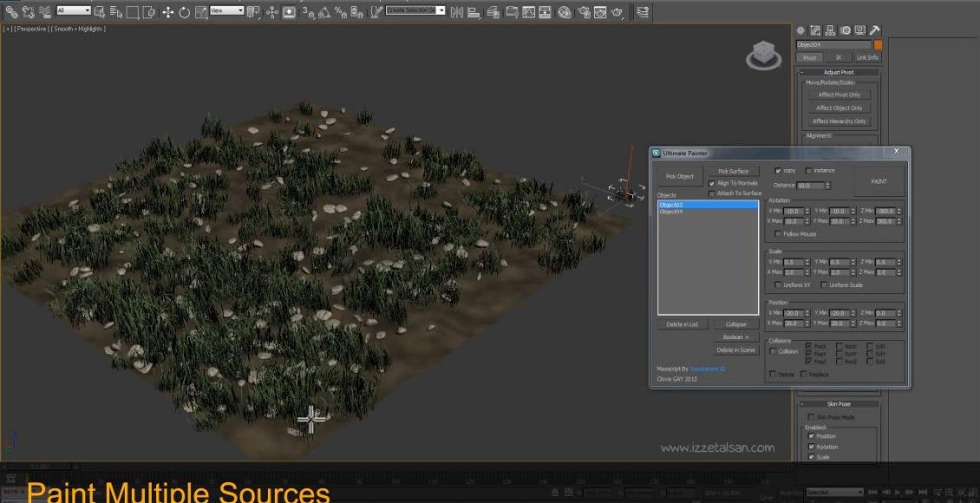
Task: Open the Utilities panel (hammer icon)
Action: click(x=874, y=30)
